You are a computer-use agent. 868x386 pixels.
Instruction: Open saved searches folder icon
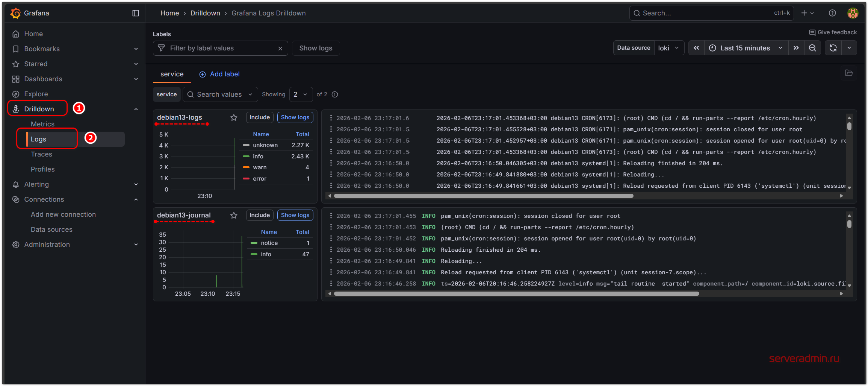848,73
